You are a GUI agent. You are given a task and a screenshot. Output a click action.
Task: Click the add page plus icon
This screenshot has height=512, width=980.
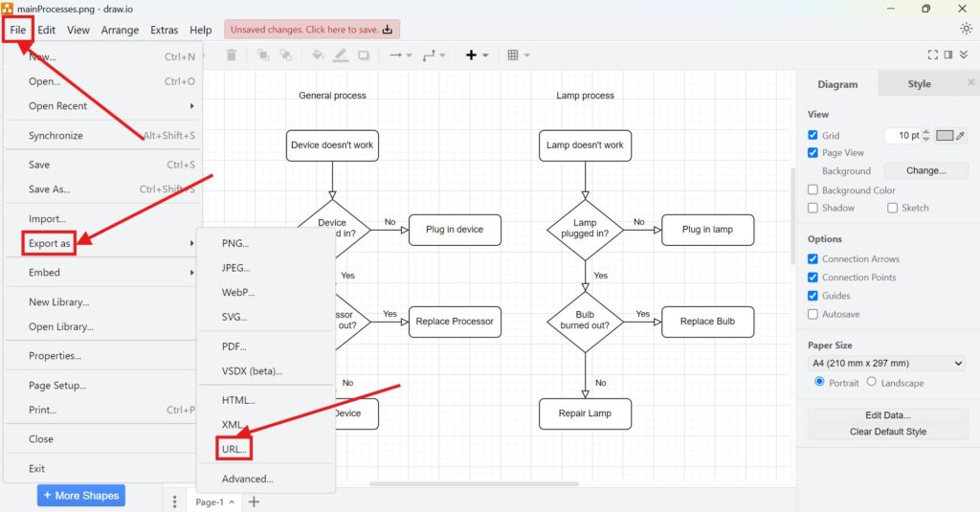pos(254,502)
